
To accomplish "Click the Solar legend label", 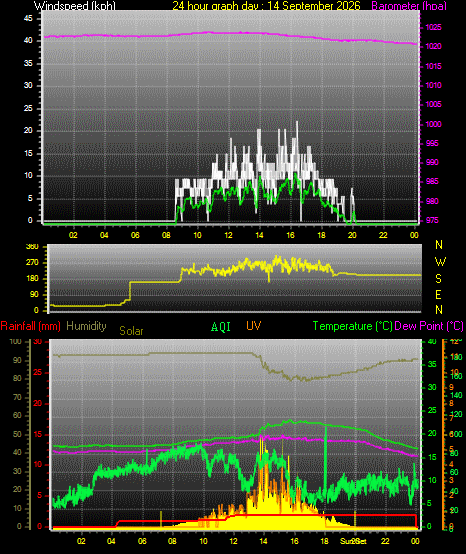I will [x=131, y=331].
